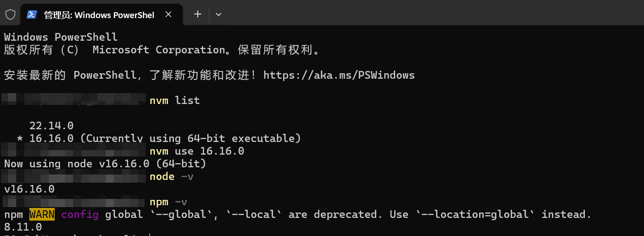644x236 pixels.
Task: Click the purple "config" word
Action: 80,214
